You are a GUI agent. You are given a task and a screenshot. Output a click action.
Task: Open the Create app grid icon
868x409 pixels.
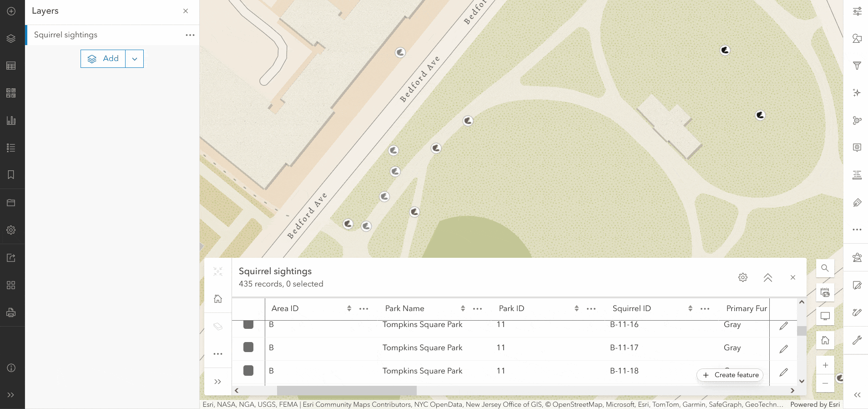(x=11, y=285)
